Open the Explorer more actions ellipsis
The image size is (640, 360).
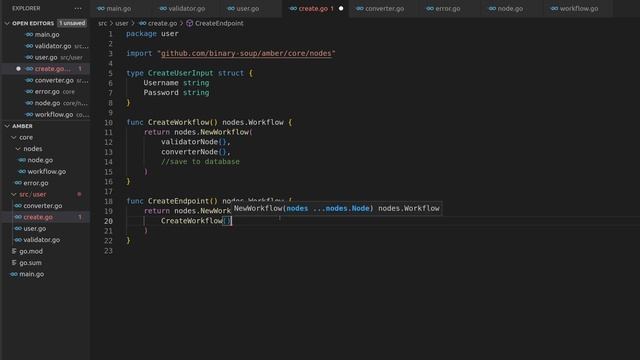point(78,8)
